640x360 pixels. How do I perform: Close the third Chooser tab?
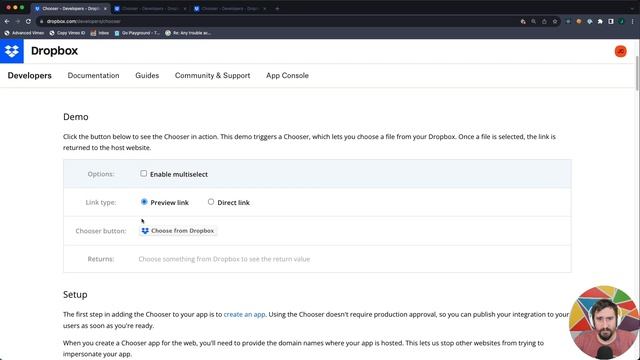tap(264, 9)
